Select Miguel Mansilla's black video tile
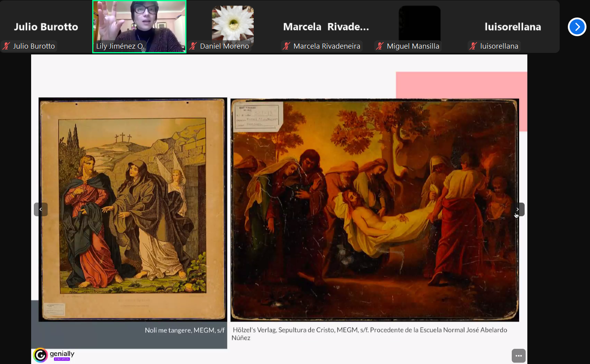 tap(420, 23)
